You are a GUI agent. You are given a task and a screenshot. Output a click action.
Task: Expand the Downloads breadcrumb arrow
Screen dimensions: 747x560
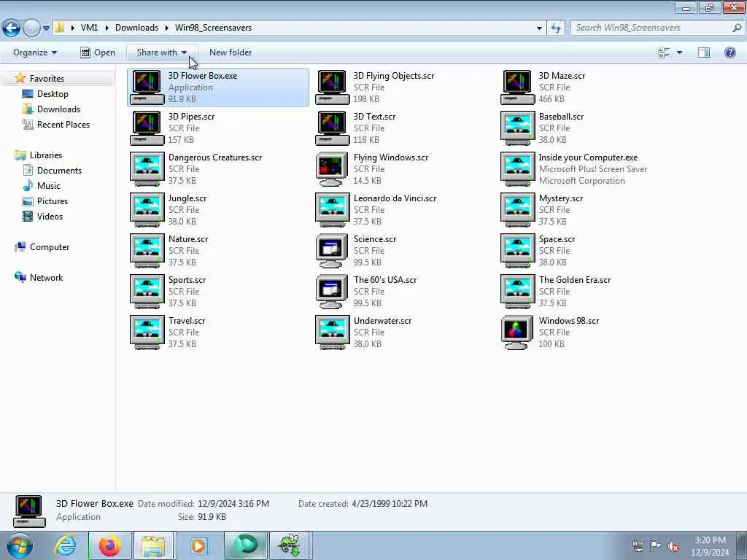[x=167, y=28]
